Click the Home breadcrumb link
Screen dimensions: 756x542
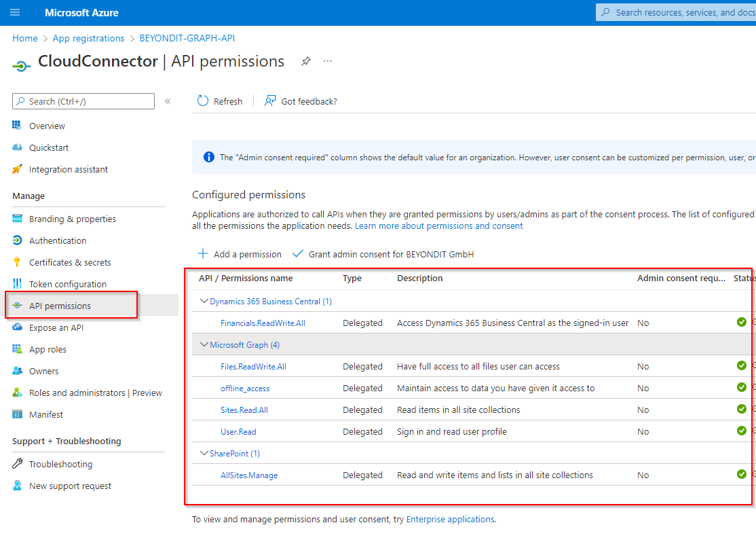(x=25, y=38)
